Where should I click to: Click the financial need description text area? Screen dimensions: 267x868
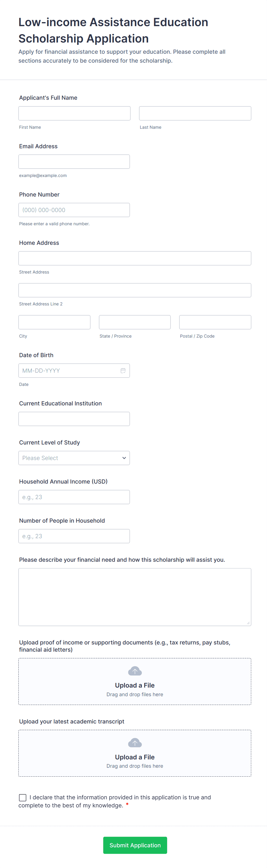(x=135, y=597)
